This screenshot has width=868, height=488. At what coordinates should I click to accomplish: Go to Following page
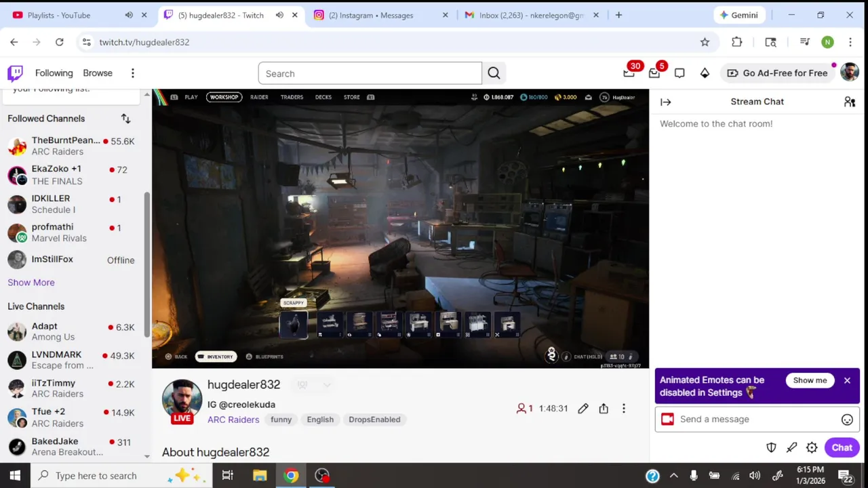(54, 73)
